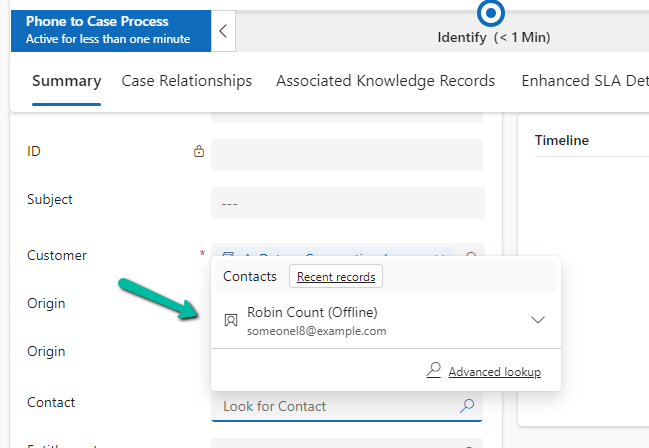
Task: Open the Case Relationships tab
Action: pos(186,81)
